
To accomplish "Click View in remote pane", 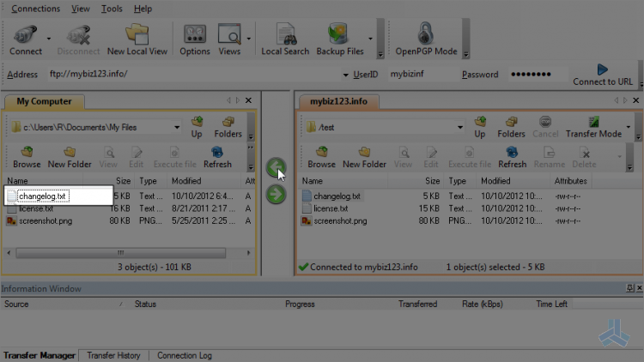I will tap(404, 158).
